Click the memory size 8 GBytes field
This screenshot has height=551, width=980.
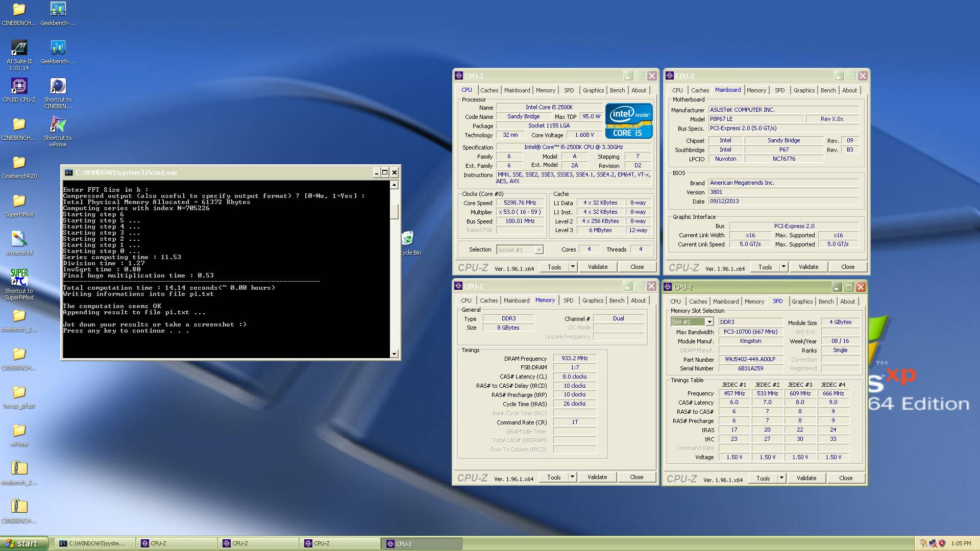click(x=508, y=328)
